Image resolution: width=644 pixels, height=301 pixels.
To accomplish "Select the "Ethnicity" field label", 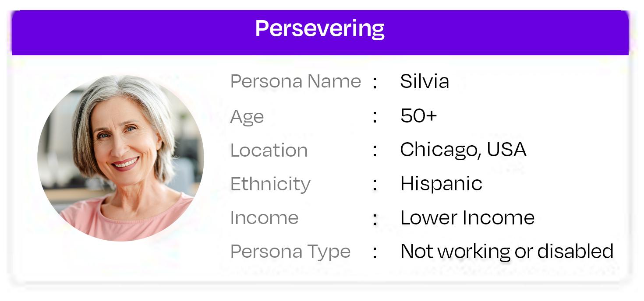I will [270, 184].
